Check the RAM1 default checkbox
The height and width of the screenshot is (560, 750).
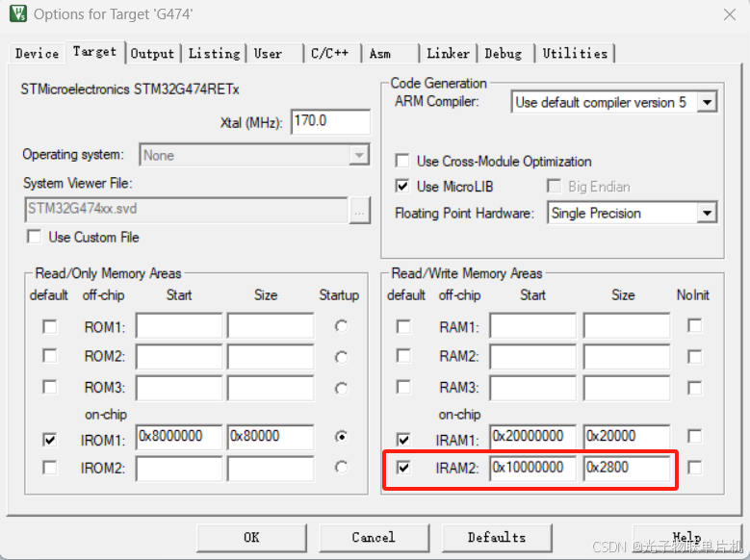[x=403, y=327]
